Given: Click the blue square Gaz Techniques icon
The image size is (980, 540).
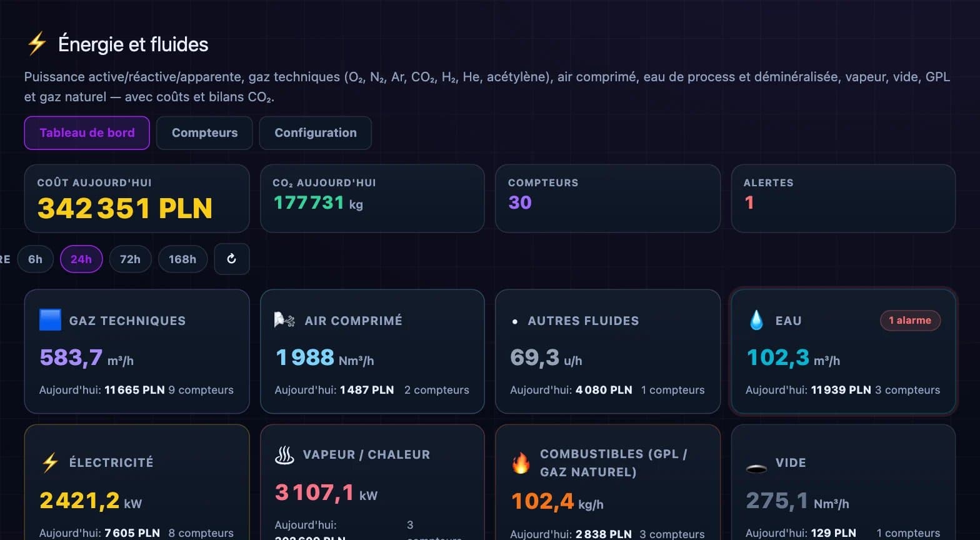Looking at the screenshot, I should click(x=50, y=320).
